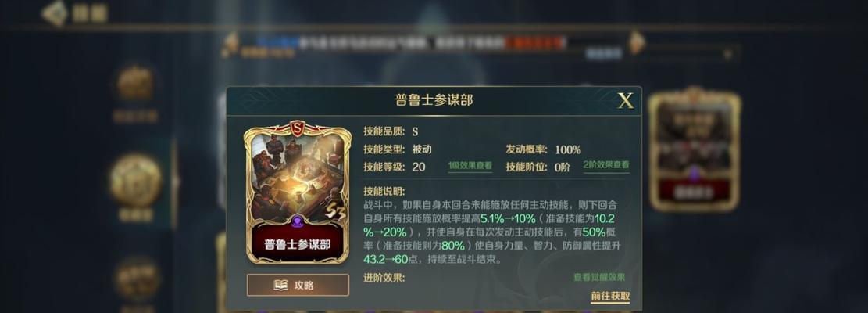Go back using the top-left arrow
The width and height of the screenshot is (868, 313).
[55, 13]
